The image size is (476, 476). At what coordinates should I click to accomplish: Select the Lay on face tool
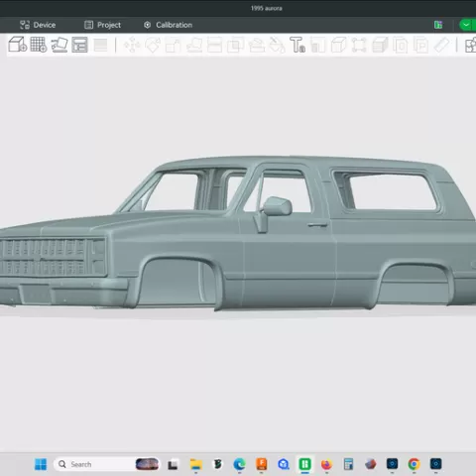coord(194,46)
